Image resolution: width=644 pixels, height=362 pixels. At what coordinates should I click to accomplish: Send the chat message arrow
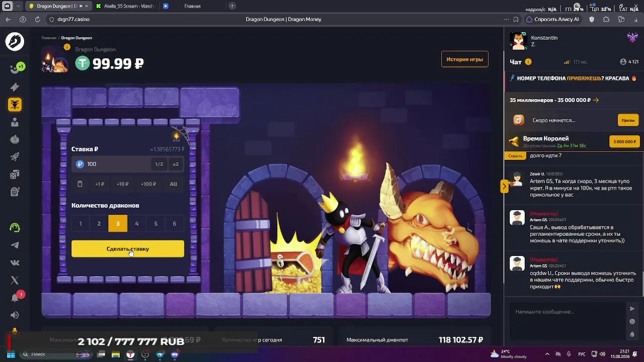pyautogui.click(x=632, y=309)
